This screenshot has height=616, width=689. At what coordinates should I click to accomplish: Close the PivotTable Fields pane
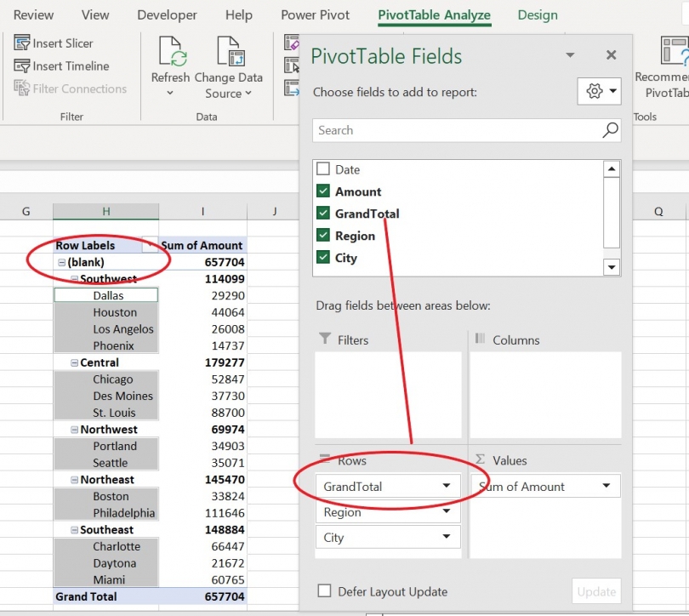pos(611,55)
